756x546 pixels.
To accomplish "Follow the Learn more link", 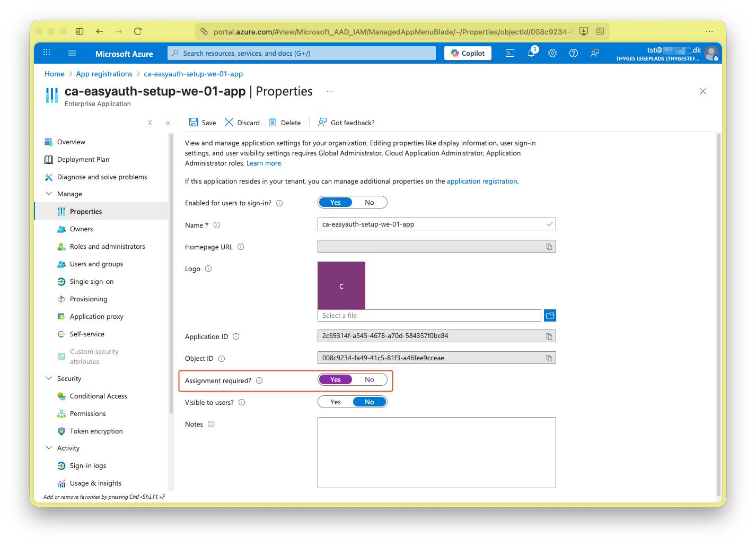I will coord(264,163).
